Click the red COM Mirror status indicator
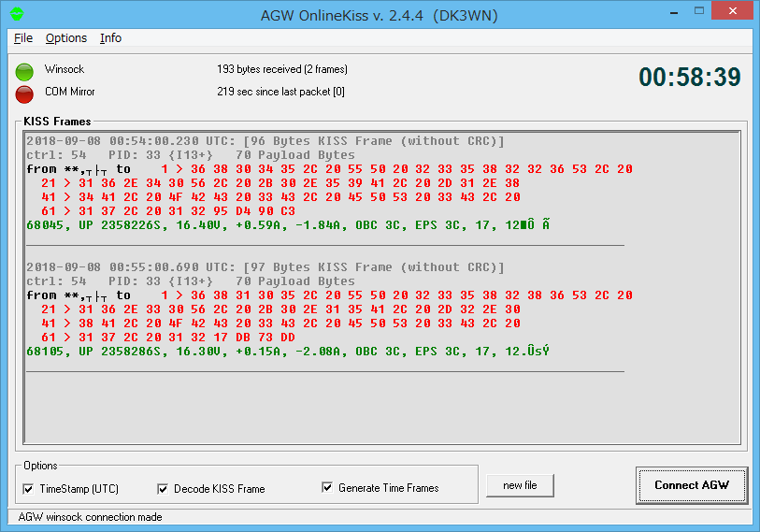 [24, 94]
